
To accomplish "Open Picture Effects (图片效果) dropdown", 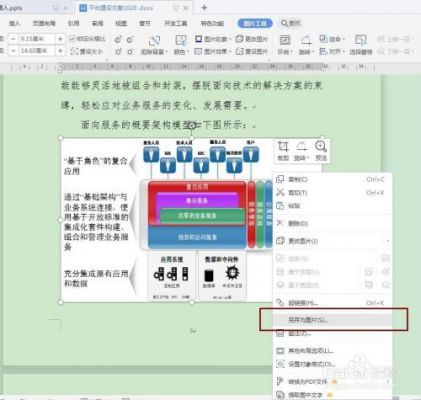I will pyautogui.click(x=213, y=51).
